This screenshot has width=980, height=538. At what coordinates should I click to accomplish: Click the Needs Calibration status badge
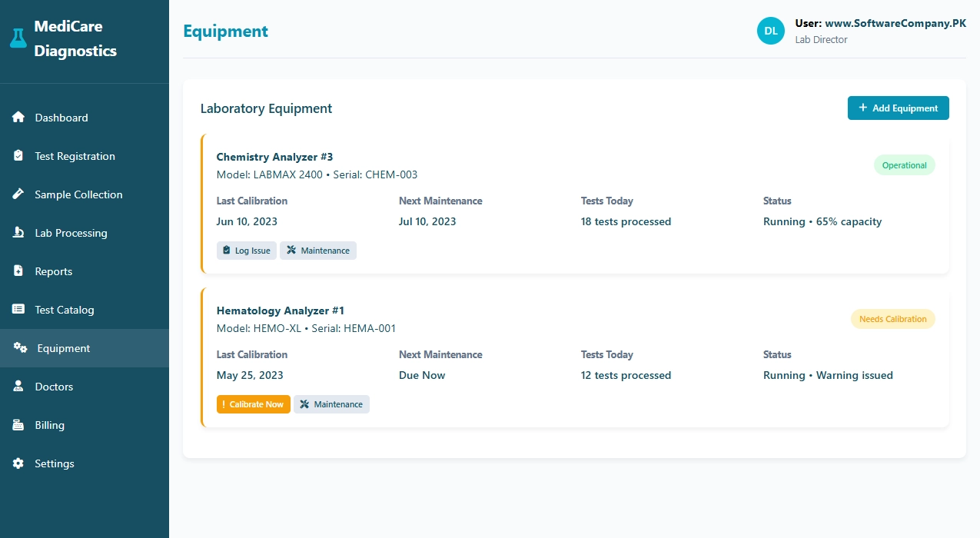click(x=892, y=319)
